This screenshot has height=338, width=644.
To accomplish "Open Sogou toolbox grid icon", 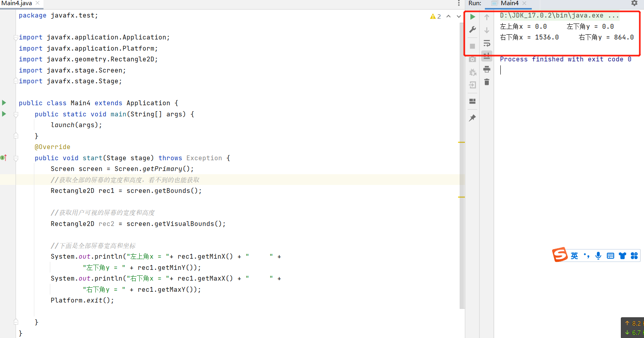I will click(x=634, y=256).
